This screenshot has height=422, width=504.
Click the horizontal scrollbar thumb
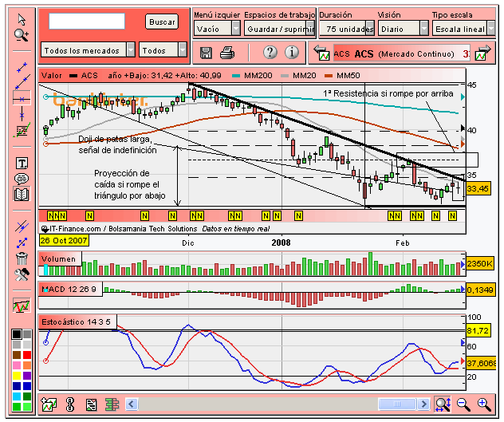(x=397, y=404)
